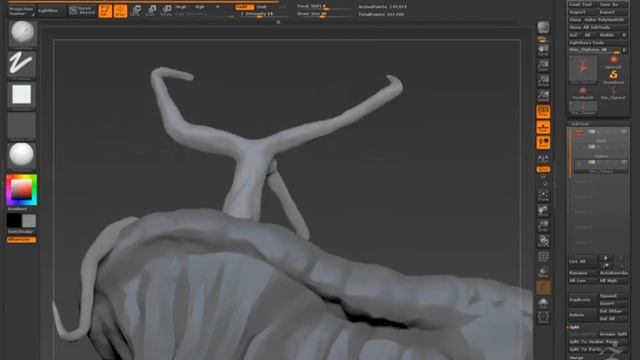
Task: Click Split To Parts
Action: (x=598, y=349)
